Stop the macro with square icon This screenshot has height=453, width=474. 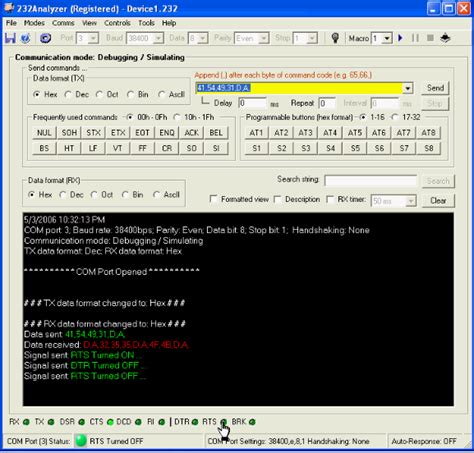tap(430, 38)
